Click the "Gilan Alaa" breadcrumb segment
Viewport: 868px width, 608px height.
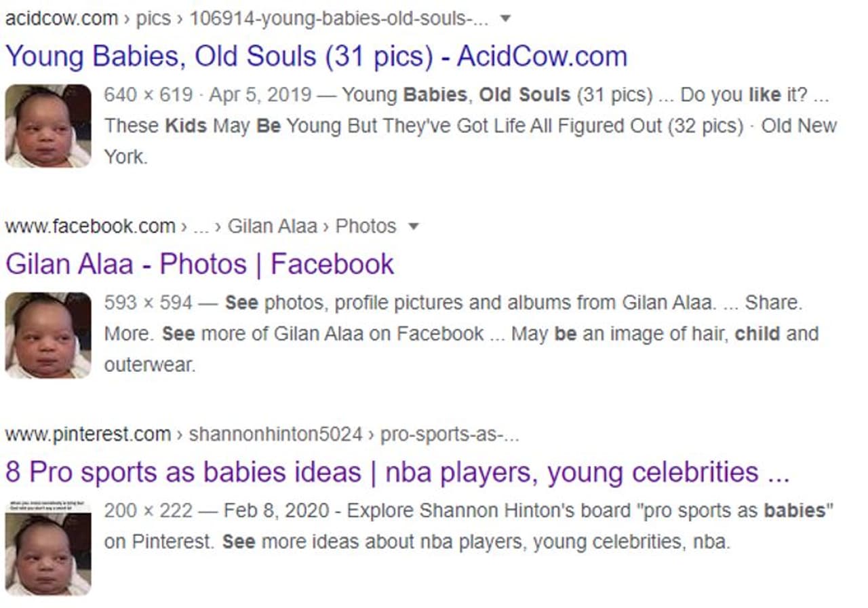pyautogui.click(x=272, y=226)
